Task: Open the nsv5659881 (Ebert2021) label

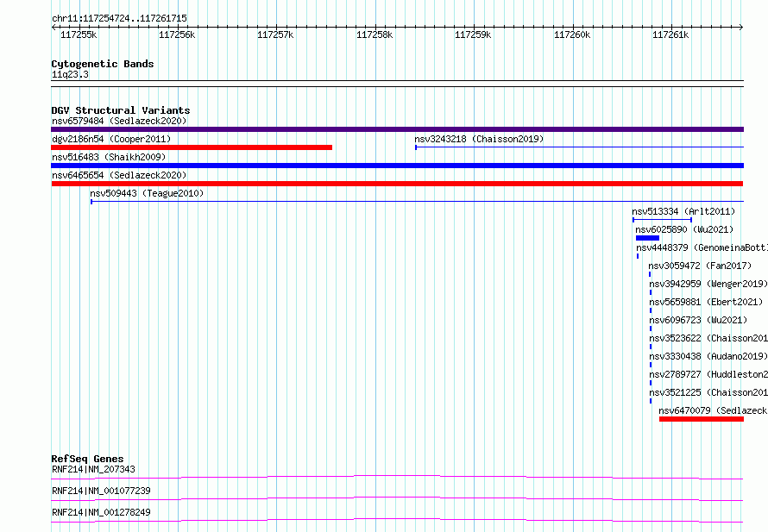Action: point(706,302)
